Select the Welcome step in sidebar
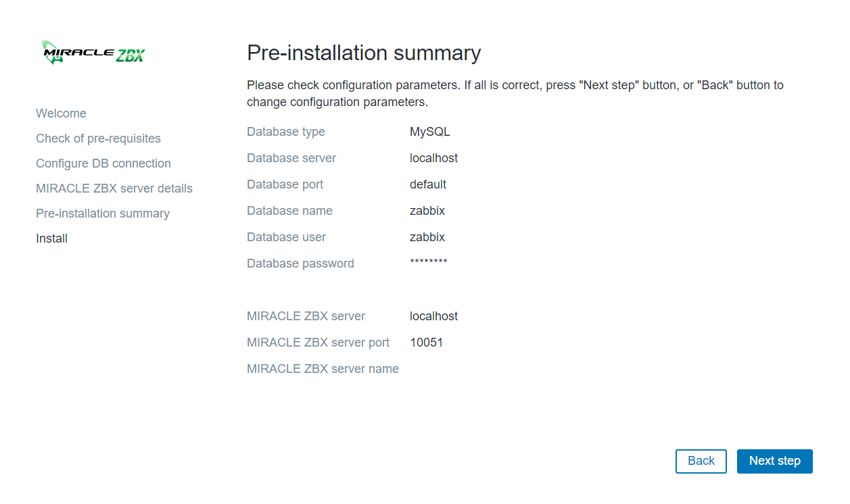Screen dimensions: 850x504 tap(61, 114)
